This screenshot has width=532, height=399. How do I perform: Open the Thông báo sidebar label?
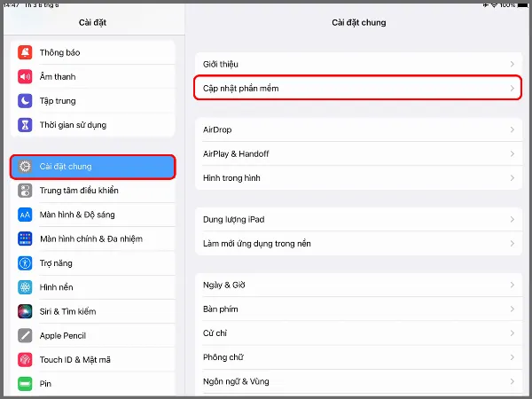click(59, 52)
